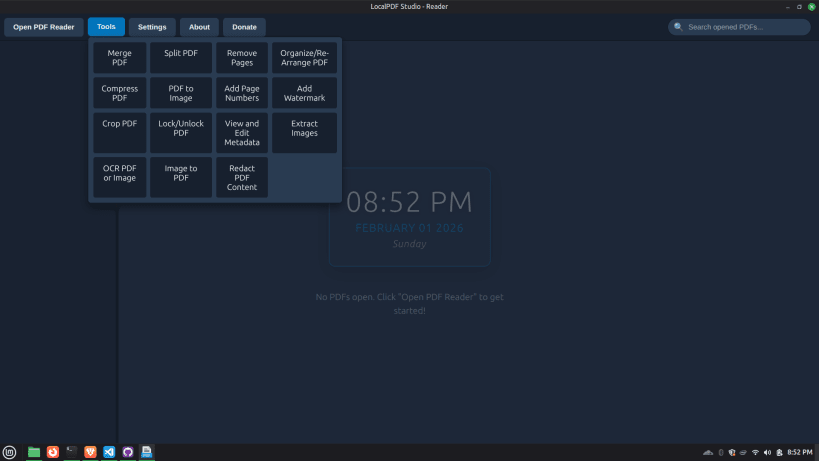This screenshot has height=461, width=819.
Task: Open the green Files folder in taskbar
Action: point(34,452)
